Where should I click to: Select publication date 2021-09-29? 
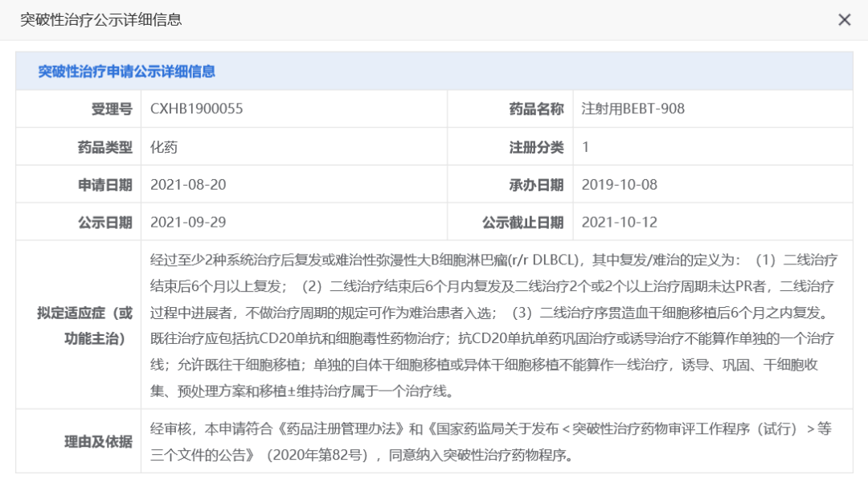pos(188,223)
